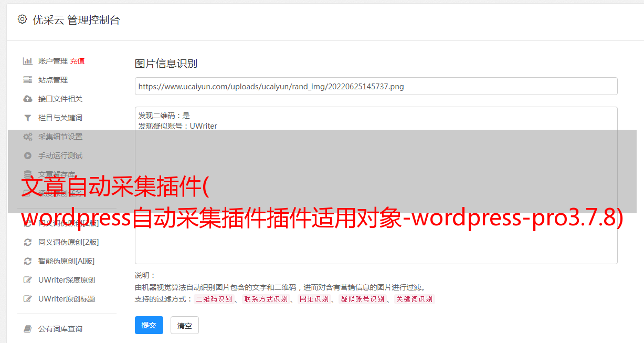Open 智能伪原创[AI版] in the sidebar
The image size is (644, 343).
click(x=67, y=261)
